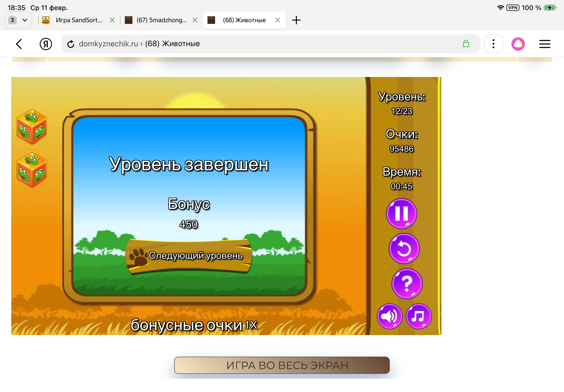Click the lock icon in the address bar
Viewport: 564px width, 392px height.
(466, 44)
